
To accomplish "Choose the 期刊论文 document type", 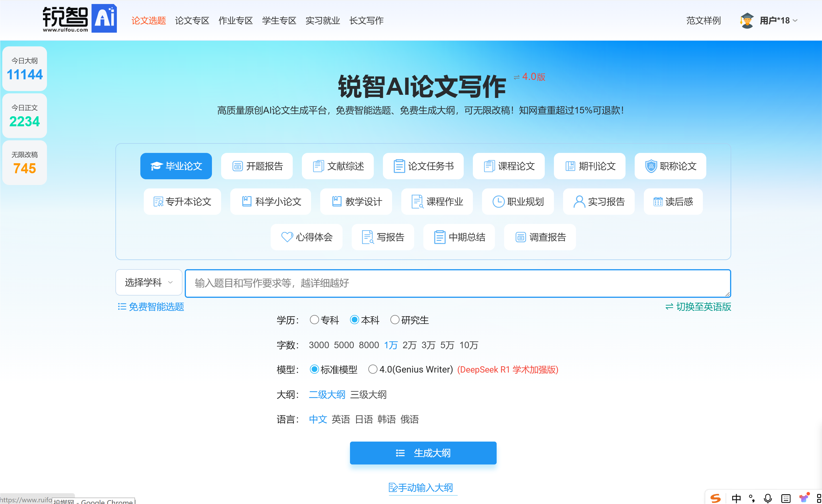I will (x=589, y=166).
